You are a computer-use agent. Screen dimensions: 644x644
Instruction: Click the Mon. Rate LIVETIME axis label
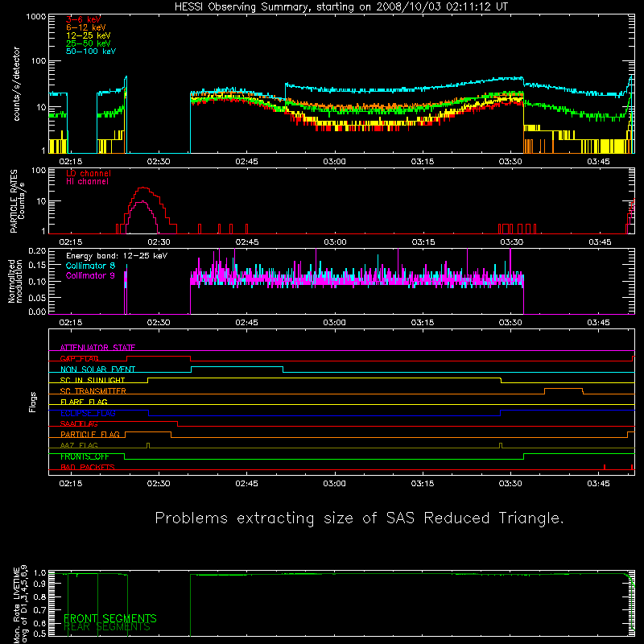(x=20, y=605)
